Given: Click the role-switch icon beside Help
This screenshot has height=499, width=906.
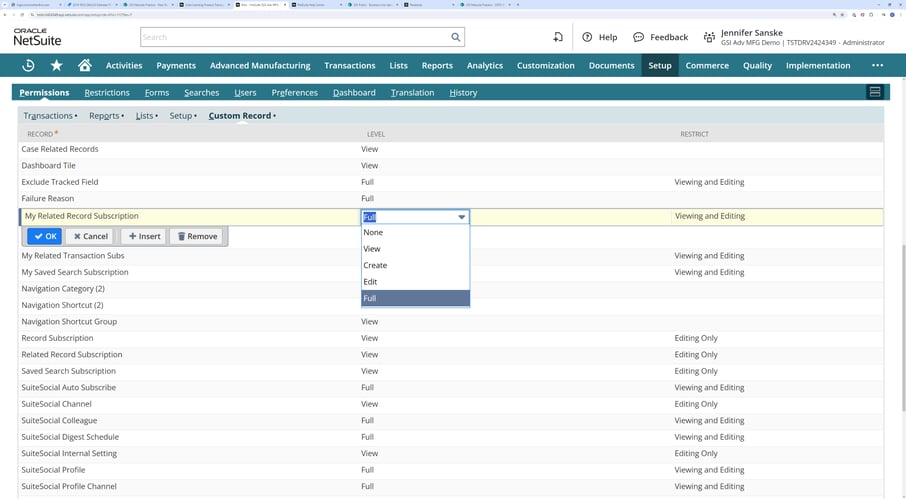Looking at the screenshot, I should pos(557,37).
